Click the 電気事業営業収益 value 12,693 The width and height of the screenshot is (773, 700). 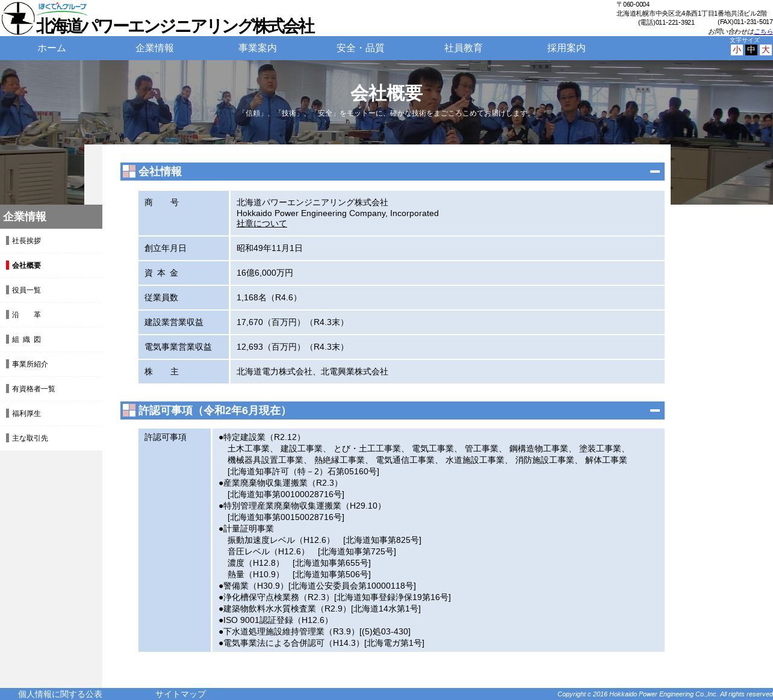pos(292,347)
